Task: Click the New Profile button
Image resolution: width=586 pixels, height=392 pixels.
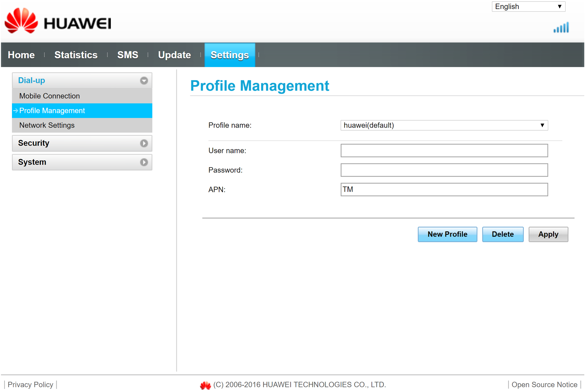Action: 447,234
